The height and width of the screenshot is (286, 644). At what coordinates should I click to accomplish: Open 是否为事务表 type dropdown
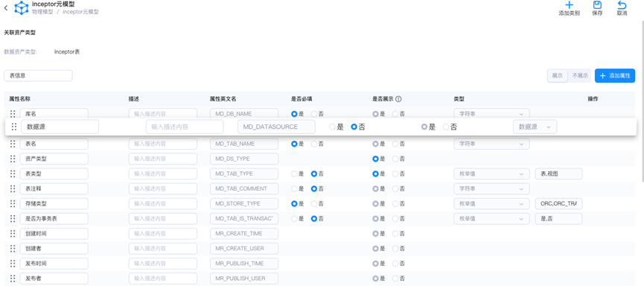coord(491,219)
